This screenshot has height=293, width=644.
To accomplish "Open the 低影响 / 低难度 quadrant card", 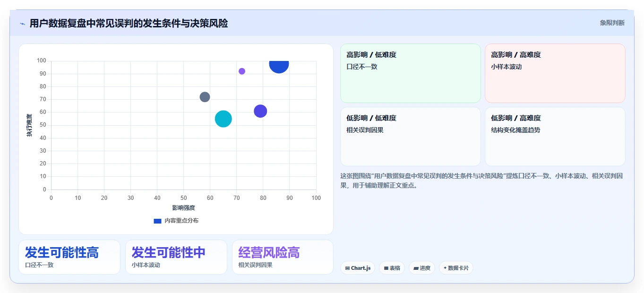I will pos(411,137).
